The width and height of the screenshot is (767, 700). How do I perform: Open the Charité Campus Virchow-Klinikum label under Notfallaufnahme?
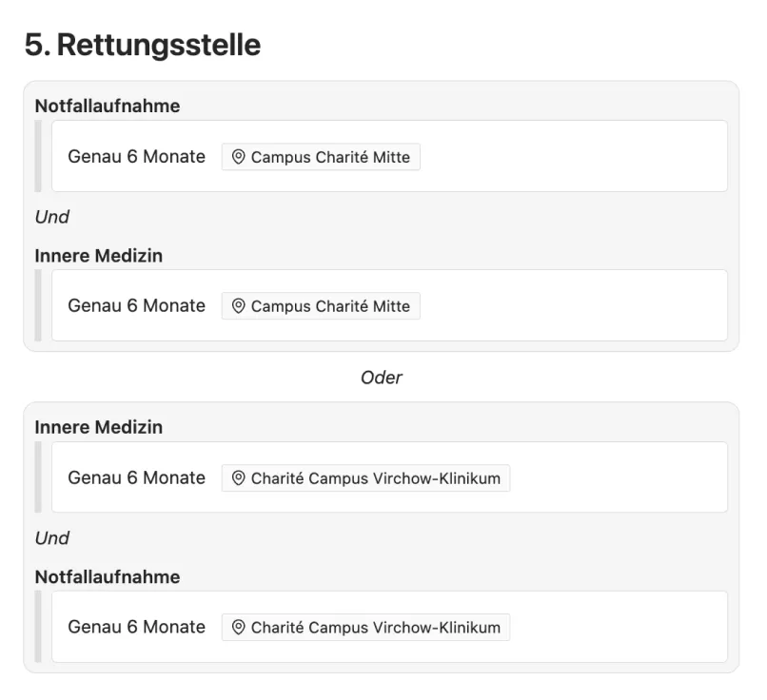[x=375, y=628]
